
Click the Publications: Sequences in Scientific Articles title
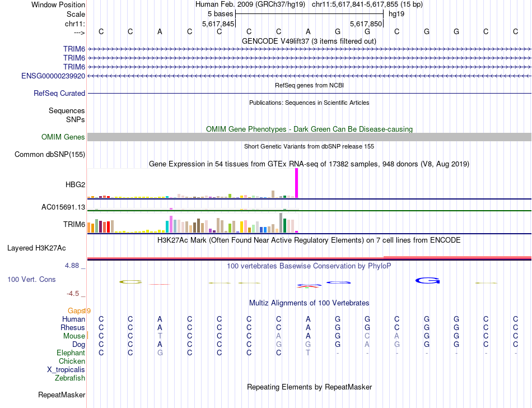coord(309,103)
